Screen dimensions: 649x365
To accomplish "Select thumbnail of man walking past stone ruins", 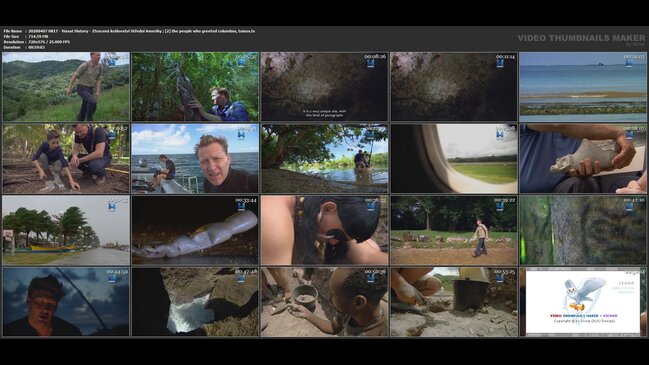I will click(454, 230).
